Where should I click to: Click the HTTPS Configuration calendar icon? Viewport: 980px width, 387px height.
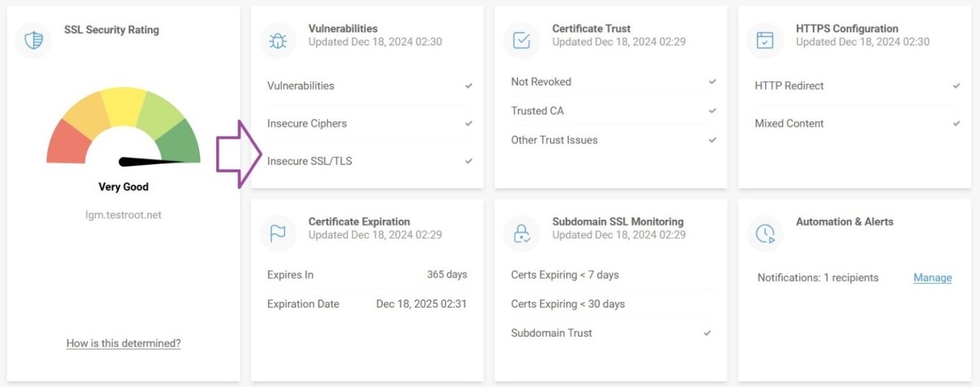[765, 40]
